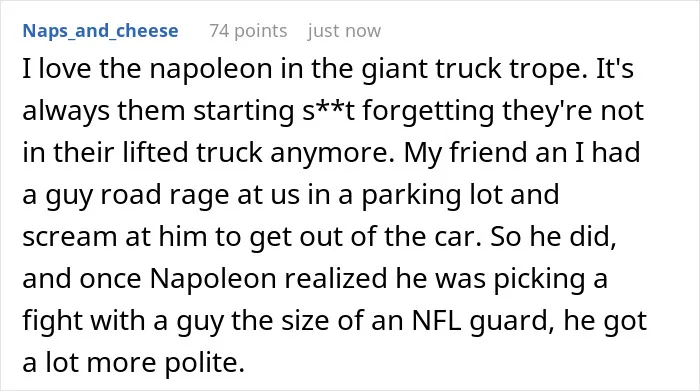Click the word 'realized' in the comment
Viewport: 700px width, 391px height.
coord(336,278)
